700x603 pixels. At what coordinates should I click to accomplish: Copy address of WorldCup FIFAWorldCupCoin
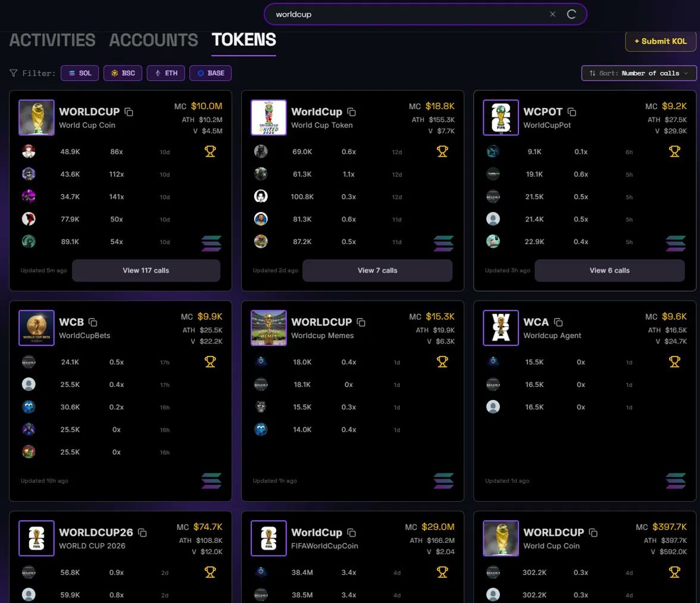[x=351, y=533]
